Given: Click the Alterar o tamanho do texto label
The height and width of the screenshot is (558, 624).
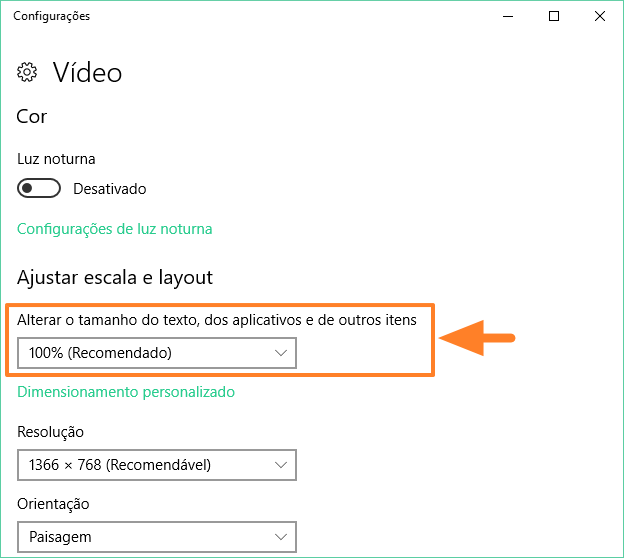Looking at the screenshot, I should (x=217, y=321).
